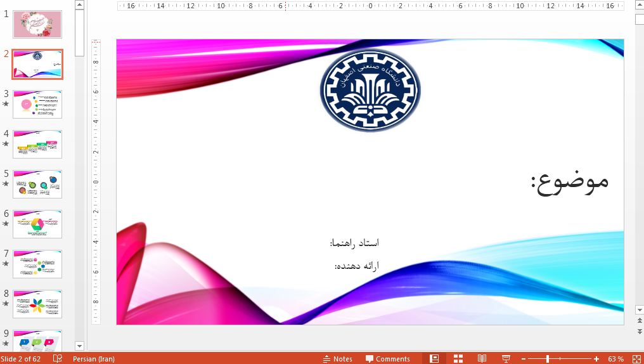Select slide 3 thumbnail
Viewport: 644px width, 364px height.
[37, 104]
